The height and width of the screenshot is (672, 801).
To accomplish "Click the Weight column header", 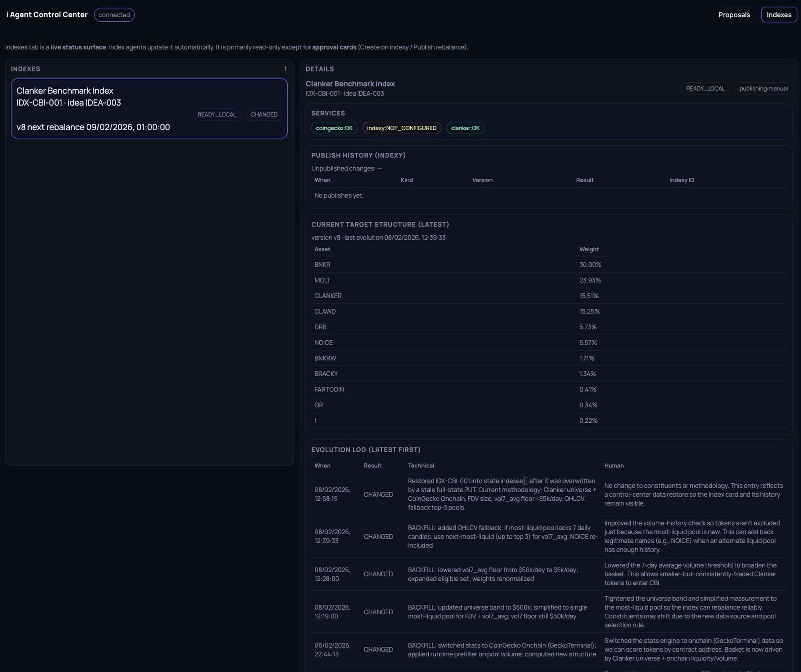I will coord(589,249).
